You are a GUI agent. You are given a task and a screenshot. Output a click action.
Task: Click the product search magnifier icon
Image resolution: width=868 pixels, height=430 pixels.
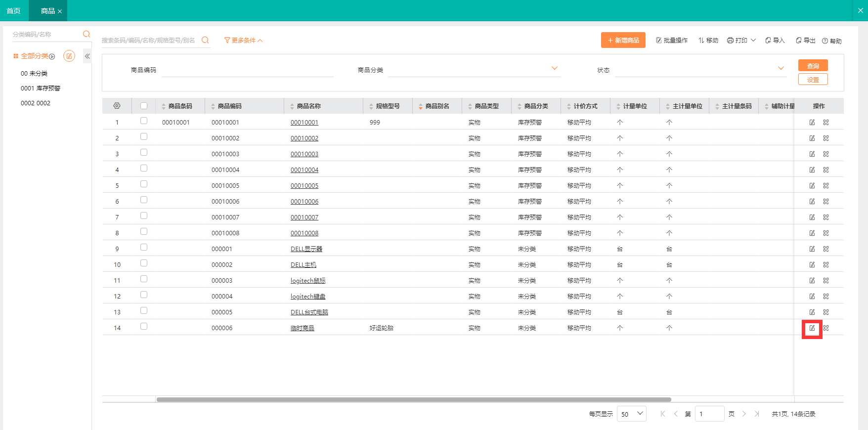click(205, 40)
